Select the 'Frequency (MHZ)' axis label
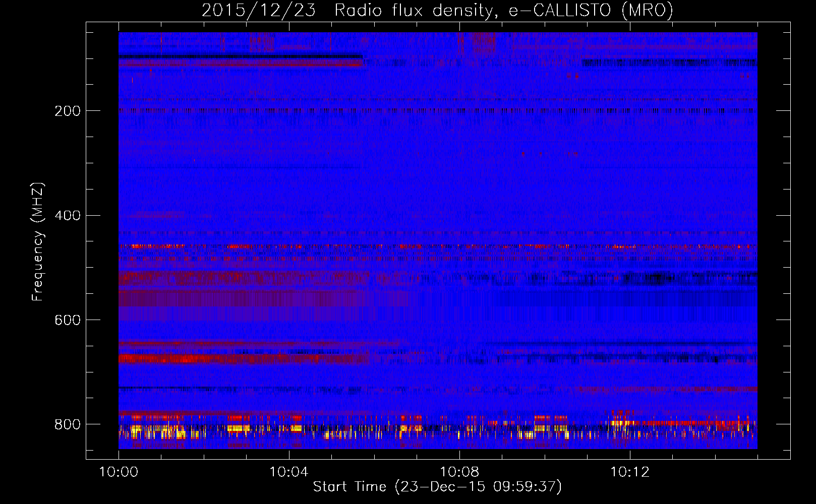Screen dimensions: 816x504 [x=38, y=242]
